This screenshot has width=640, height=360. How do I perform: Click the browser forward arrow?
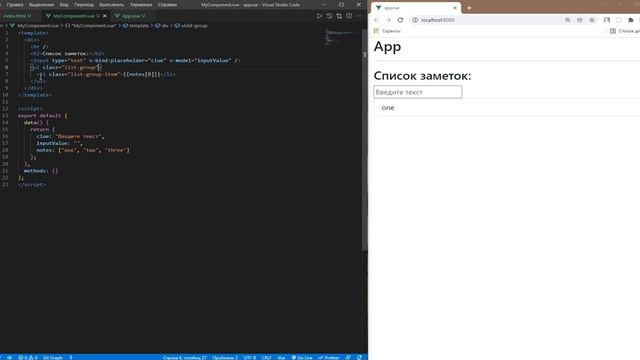click(388, 20)
